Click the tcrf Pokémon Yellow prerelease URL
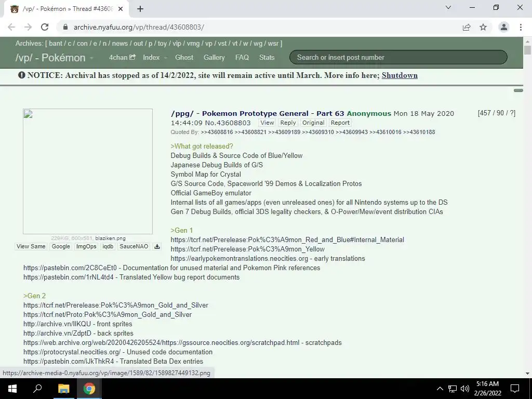The width and height of the screenshot is (532, 399). click(x=248, y=249)
